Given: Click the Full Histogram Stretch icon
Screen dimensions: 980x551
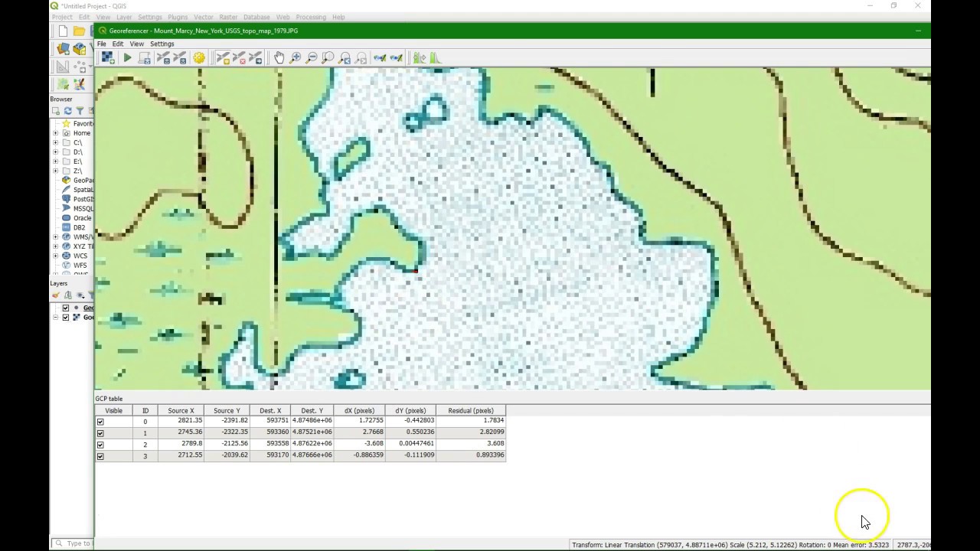Looking at the screenshot, I should point(419,58).
